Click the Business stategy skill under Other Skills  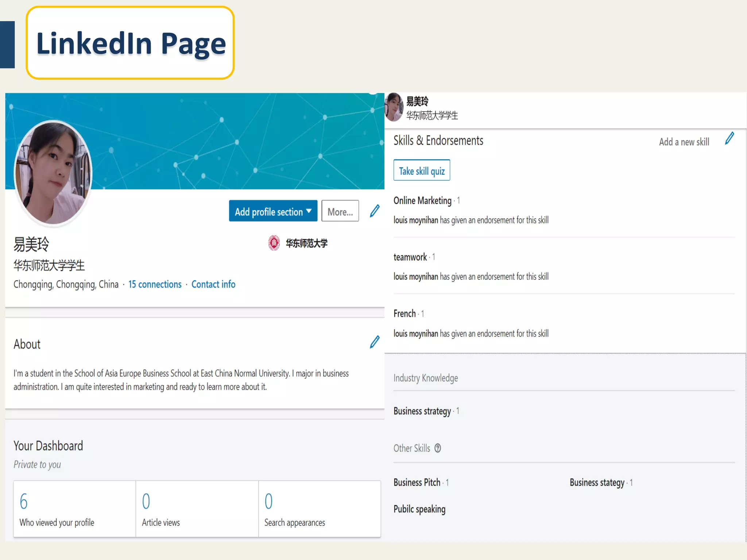click(x=597, y=483)
